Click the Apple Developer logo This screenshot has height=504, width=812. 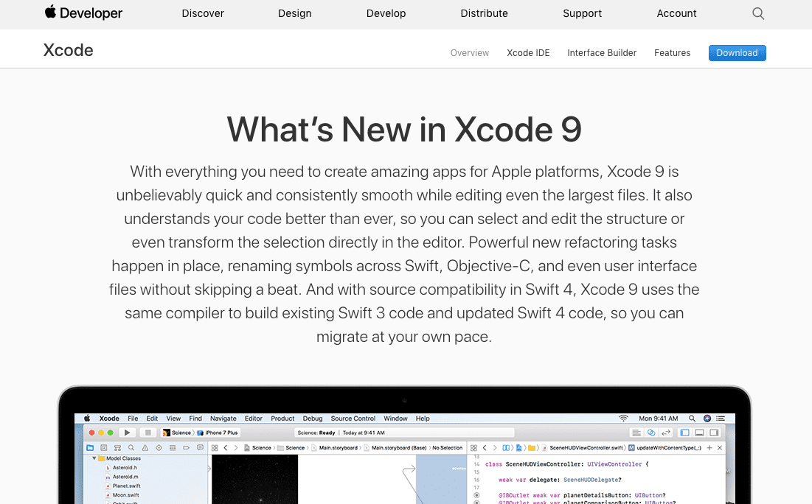[83, 13]
